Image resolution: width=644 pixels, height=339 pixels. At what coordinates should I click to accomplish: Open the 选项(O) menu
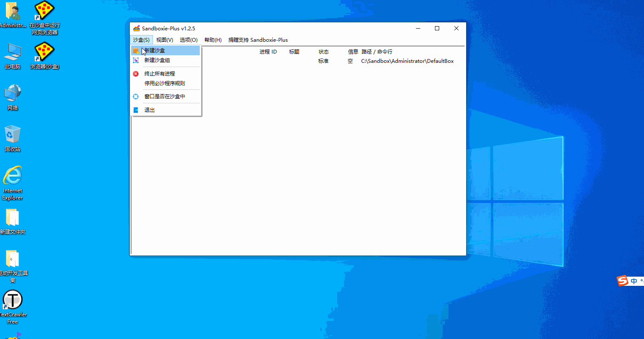[188, 40]
